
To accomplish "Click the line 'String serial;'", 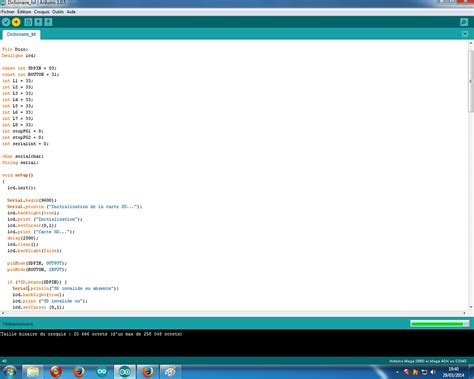I will 20,163.
